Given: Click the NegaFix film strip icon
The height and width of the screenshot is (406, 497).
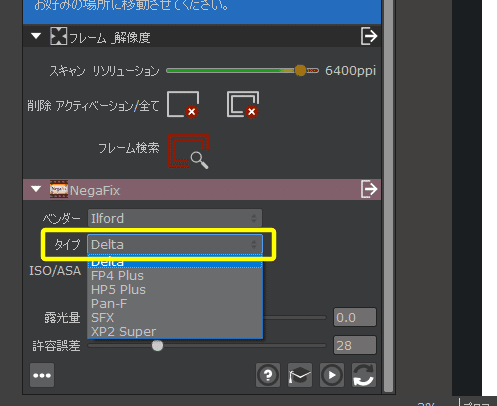Looking at the screenshot, I should [x=59, y=189].
